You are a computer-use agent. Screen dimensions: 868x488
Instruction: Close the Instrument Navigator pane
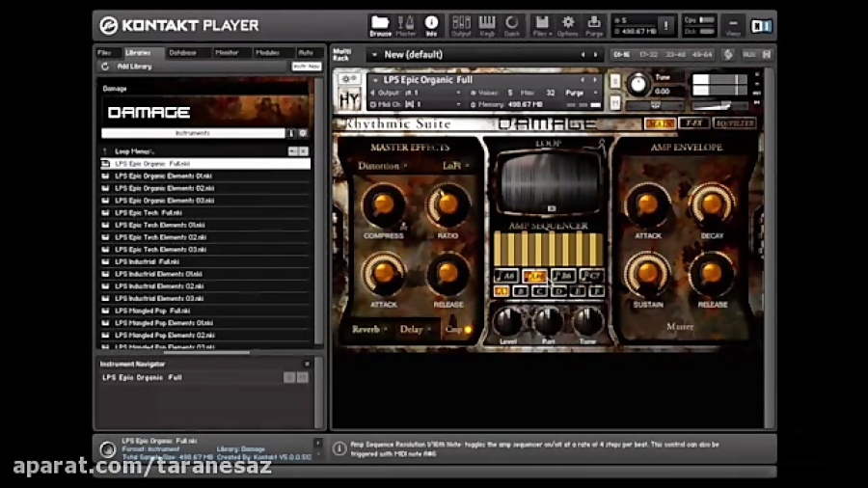coord(307,364)
